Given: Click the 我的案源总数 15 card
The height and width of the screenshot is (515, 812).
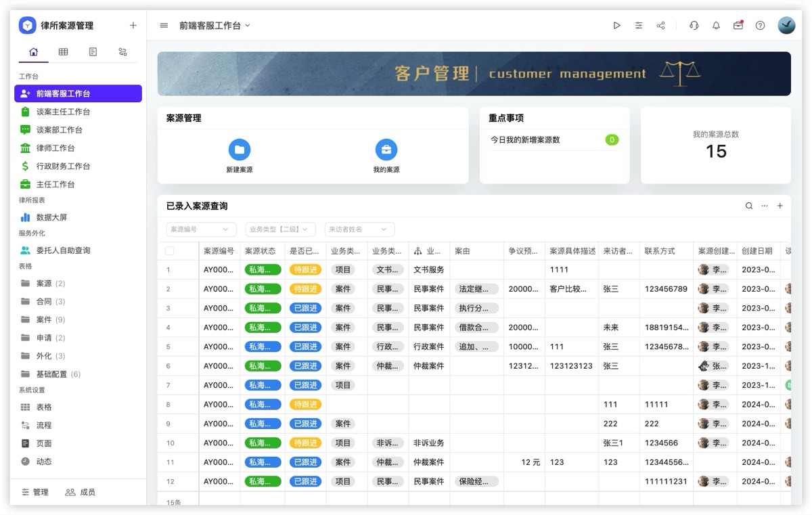Looking at the screenshot, I should 716,145.
